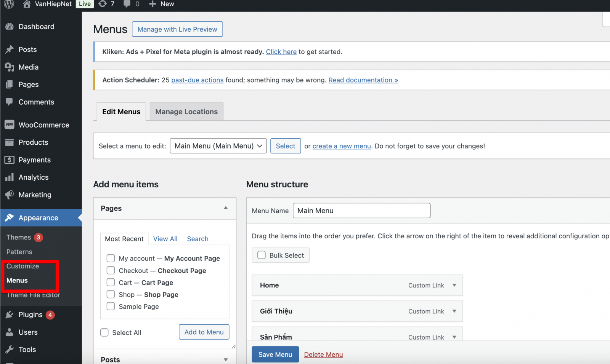
Task: Click the Live status badge
Action: [x=85, y=4]
